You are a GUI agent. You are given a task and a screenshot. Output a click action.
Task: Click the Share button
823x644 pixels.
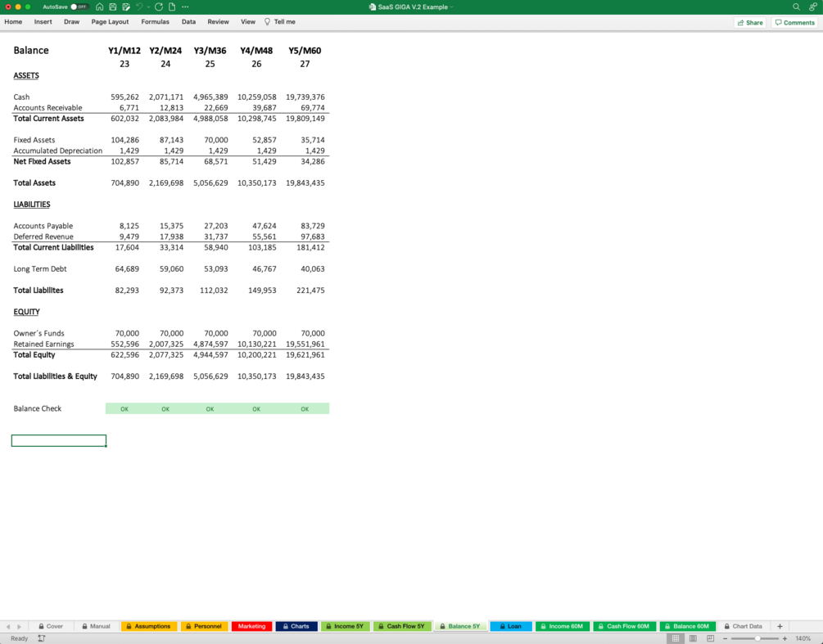[x=750, y=23]
